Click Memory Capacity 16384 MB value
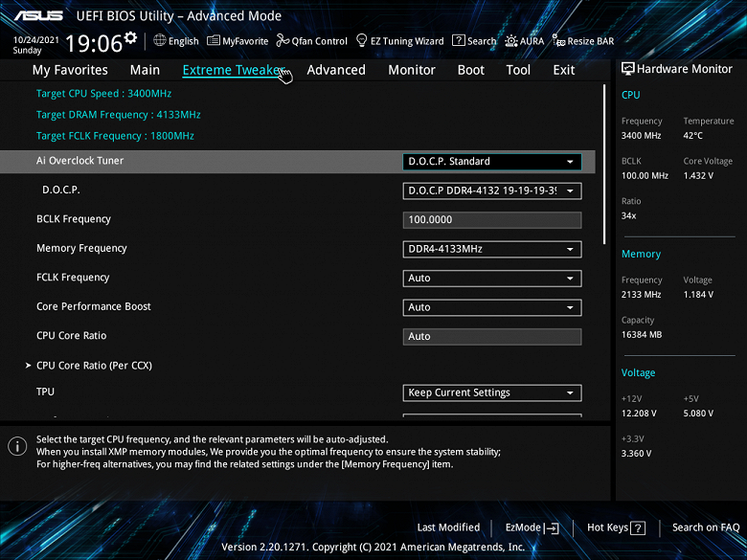This screenshot has height=560, width=747. pyautogui.click(x=642, y=335)
